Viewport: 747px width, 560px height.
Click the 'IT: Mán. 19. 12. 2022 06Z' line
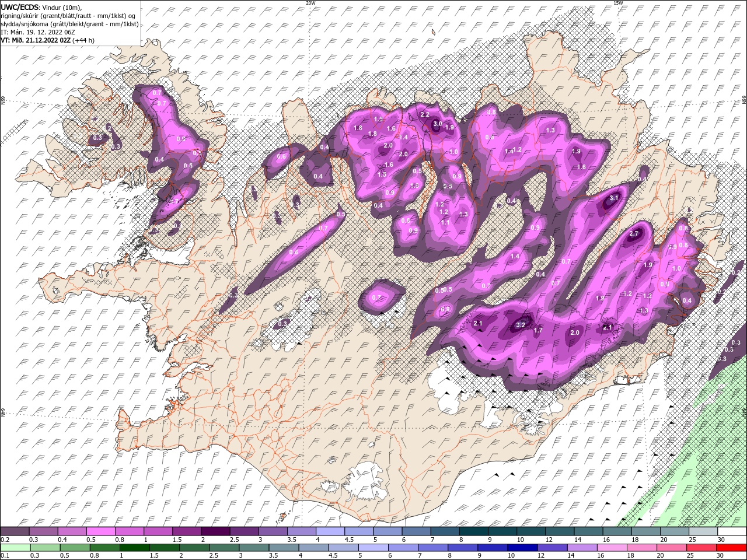coord(39,32)
